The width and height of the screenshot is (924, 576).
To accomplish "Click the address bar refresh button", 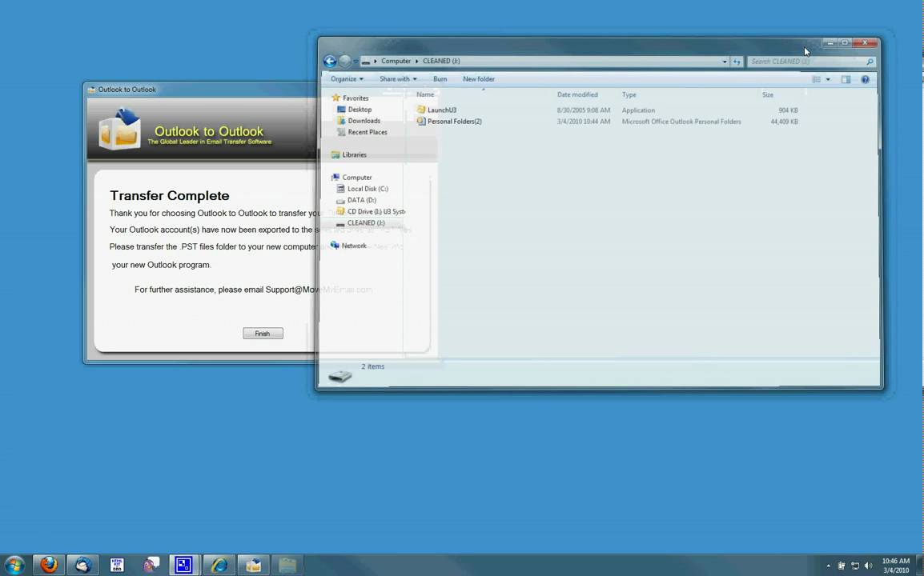I will tap(737, 62).
